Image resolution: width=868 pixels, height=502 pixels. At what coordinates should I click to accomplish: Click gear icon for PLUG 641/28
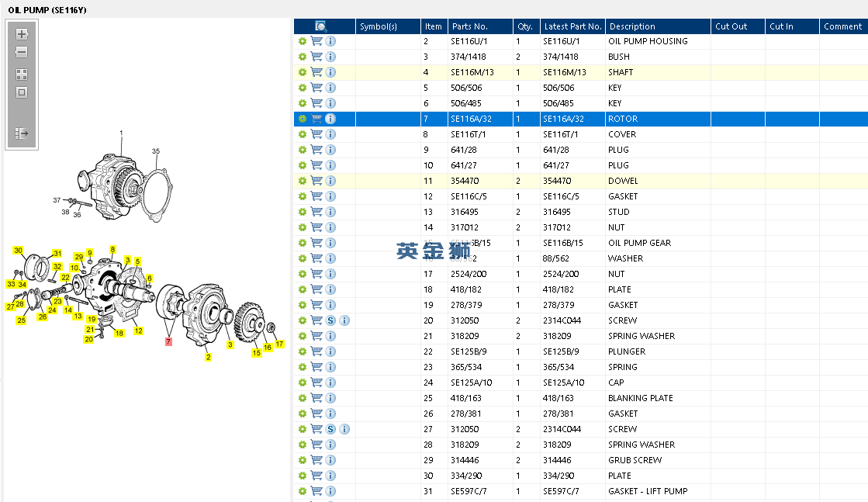303,150
